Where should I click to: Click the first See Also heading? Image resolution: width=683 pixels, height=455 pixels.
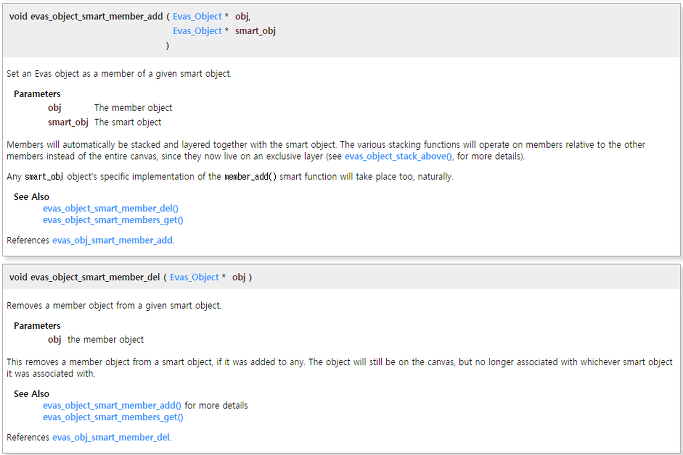click(x=31, y=197)
